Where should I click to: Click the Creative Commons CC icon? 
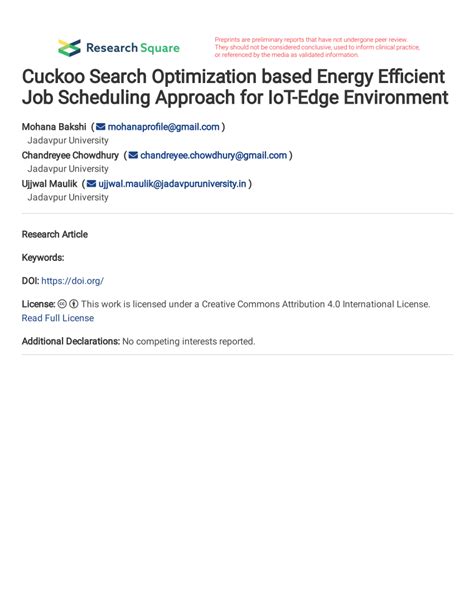[x=62, y=304]
